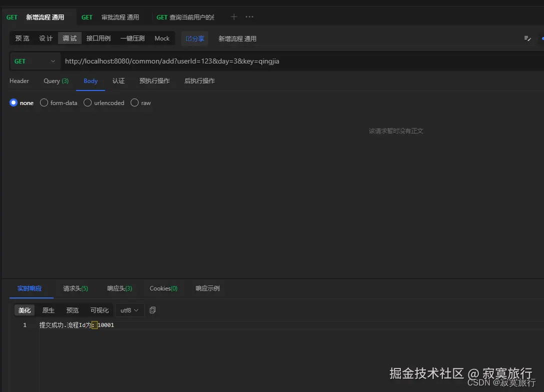
Task: Click the 分享 share button
Action: tap(195, 38)
